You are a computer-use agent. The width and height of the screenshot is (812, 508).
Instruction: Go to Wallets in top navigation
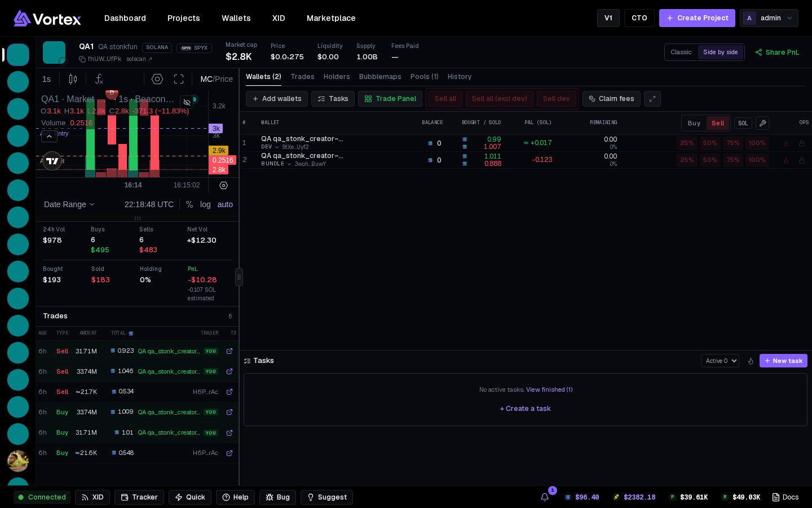236,18
